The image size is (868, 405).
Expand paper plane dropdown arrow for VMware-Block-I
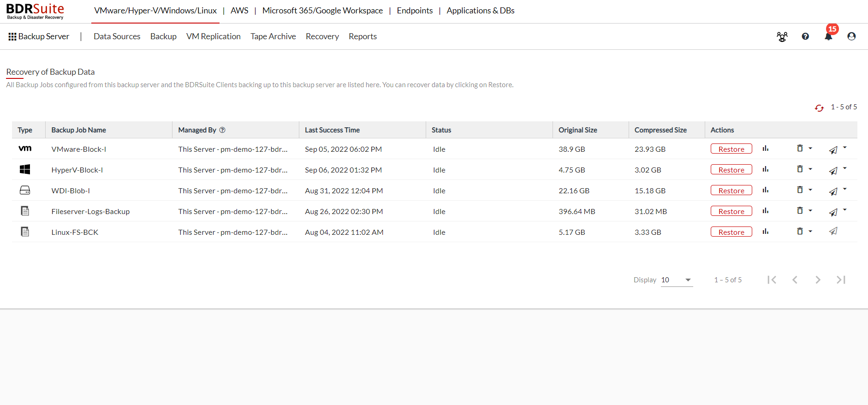(845, 148)
